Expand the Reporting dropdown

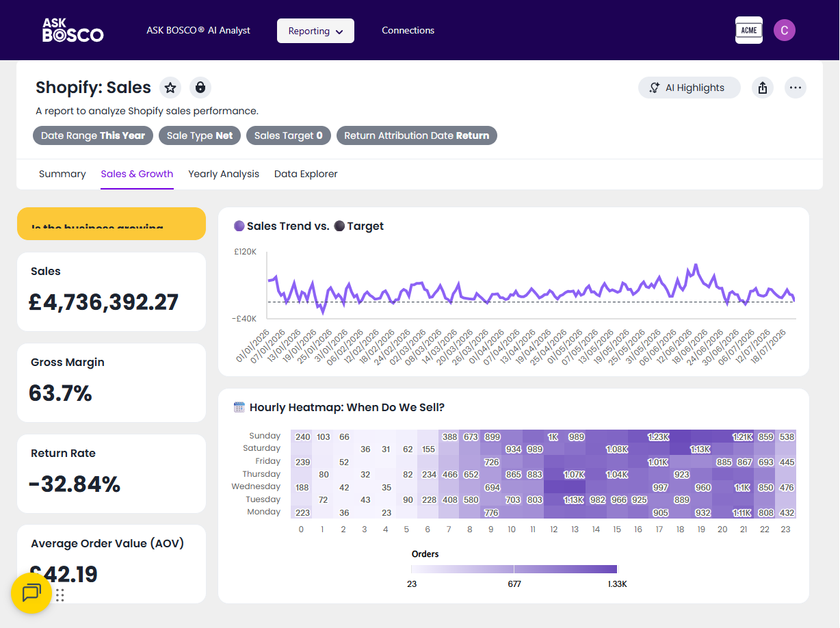click(x=315, y=31)
